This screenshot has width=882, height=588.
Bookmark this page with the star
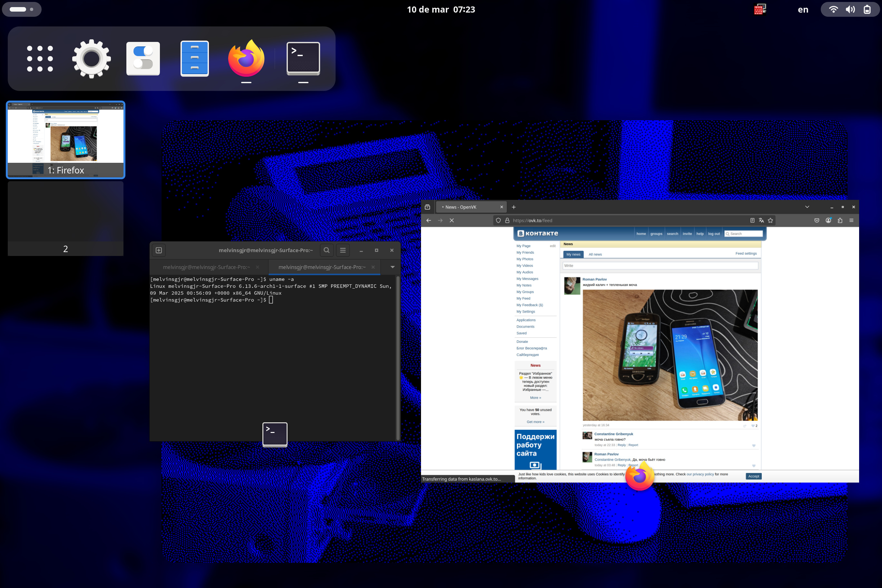(771, 220)
